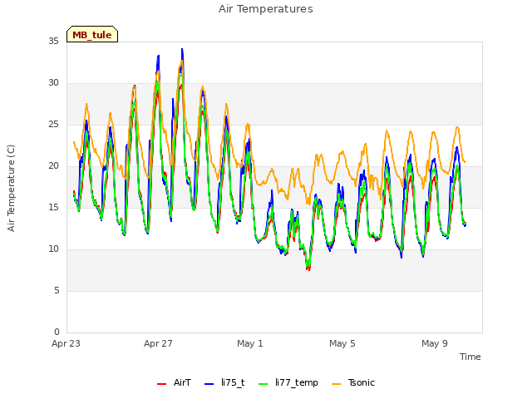The width and height of the screenshot is (532, 399).
Task: Click the 30 y-axis tick label
Action: click(53, 83)
